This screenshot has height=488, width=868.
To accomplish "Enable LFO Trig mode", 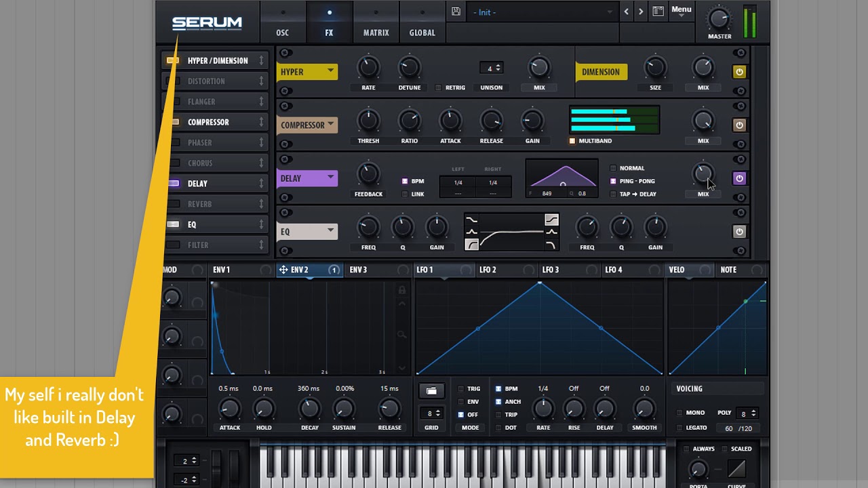I will coord(461,389).
